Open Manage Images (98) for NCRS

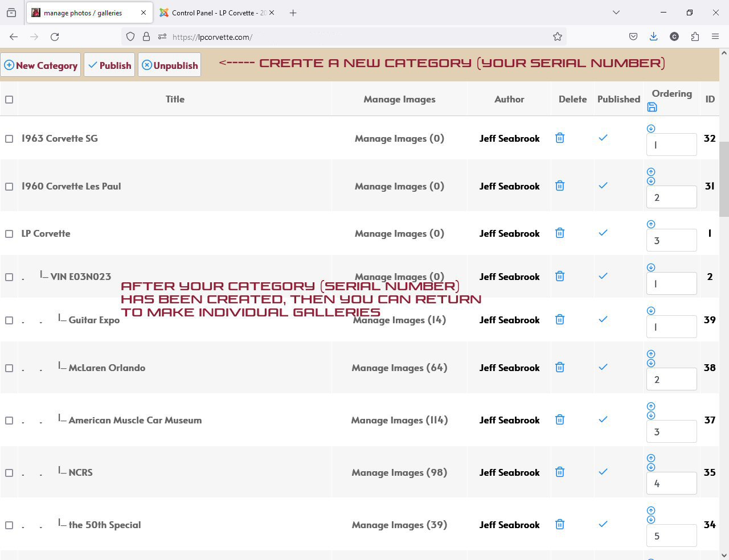click(399, 472)
